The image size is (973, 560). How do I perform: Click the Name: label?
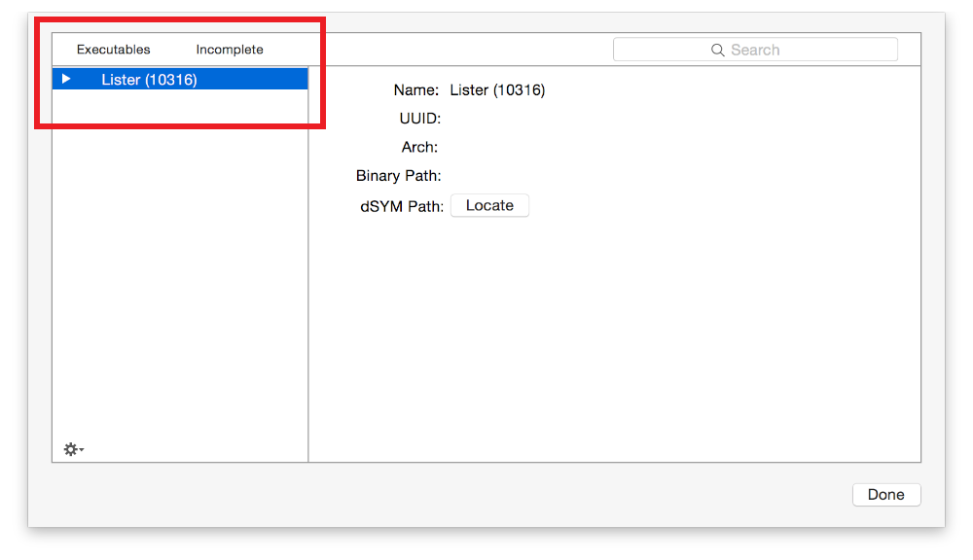(416, 90)
